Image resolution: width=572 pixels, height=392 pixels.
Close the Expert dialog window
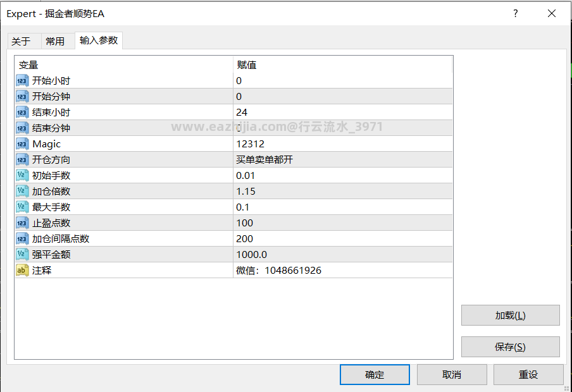click(552, 13)
